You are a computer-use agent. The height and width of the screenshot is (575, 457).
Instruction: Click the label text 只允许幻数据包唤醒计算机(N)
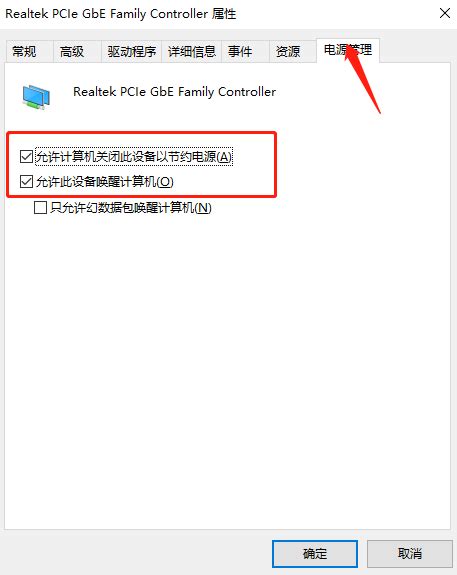pos(131,208)
